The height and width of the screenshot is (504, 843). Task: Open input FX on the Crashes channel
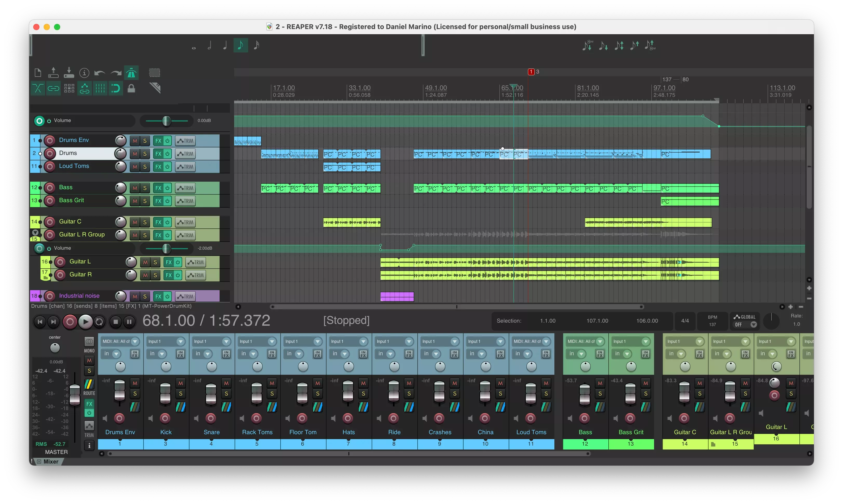tap(454, 354)
